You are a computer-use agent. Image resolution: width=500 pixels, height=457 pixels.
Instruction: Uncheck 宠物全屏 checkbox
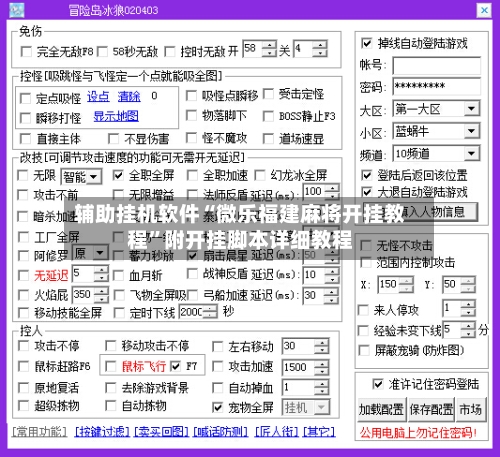coord(217,407)
